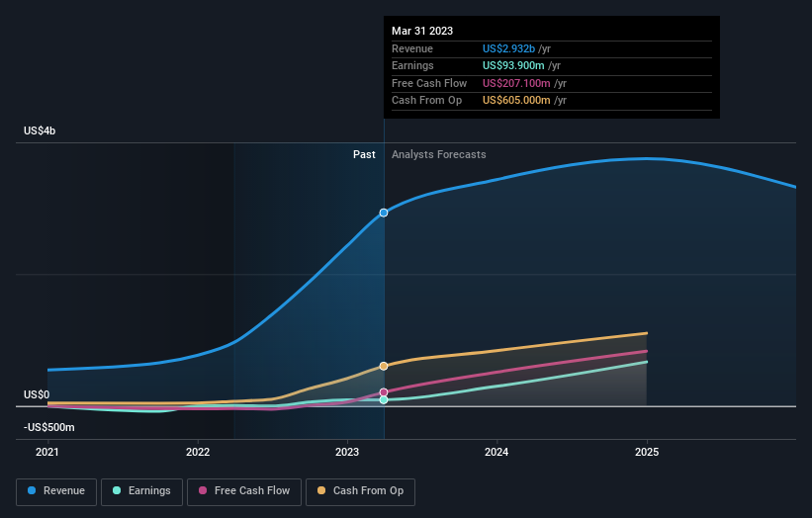Viewport: 812px width, 518px height.
Task: Toggle the Earnings legend button
Action: [141, 491]
